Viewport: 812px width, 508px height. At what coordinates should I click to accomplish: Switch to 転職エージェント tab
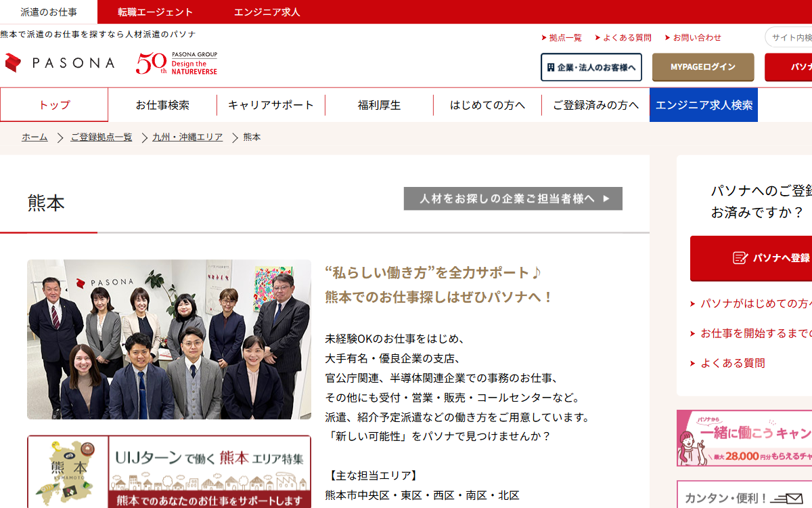coord(155,12)
